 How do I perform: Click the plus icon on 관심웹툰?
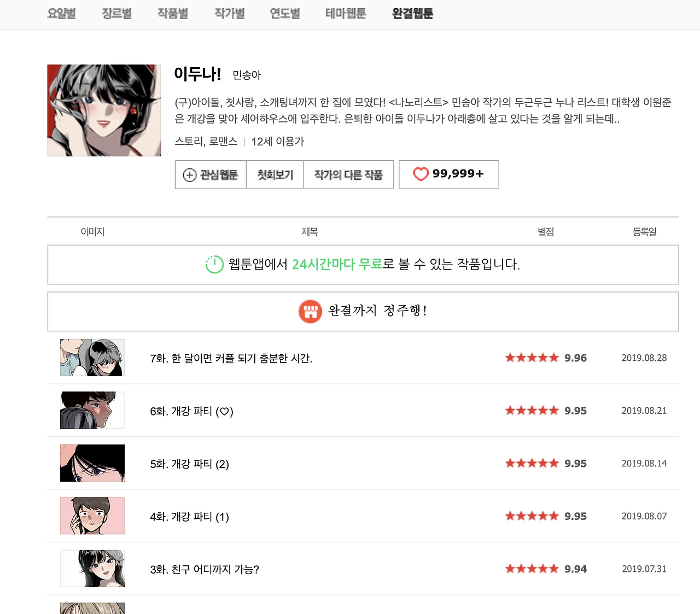(x=189, y=175)
